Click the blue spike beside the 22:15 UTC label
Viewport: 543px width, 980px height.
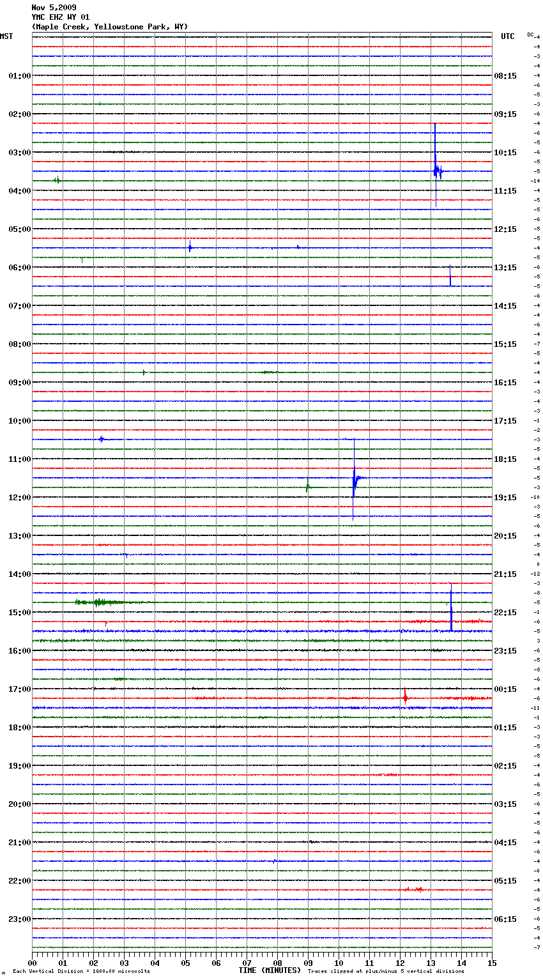tap(451, 607)
